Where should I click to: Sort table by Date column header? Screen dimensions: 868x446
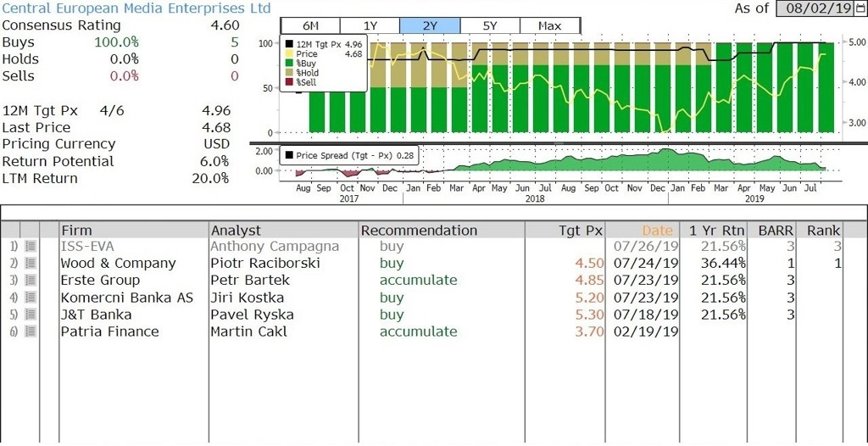[643, 230]
